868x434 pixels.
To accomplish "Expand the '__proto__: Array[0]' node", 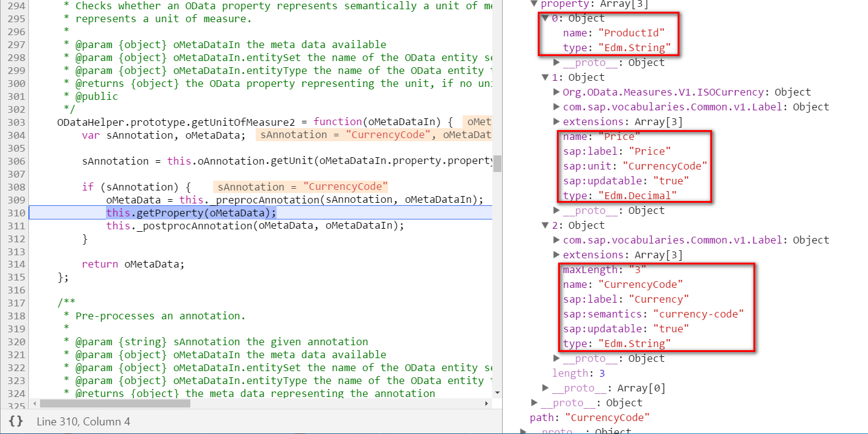I will pos(545,388).
